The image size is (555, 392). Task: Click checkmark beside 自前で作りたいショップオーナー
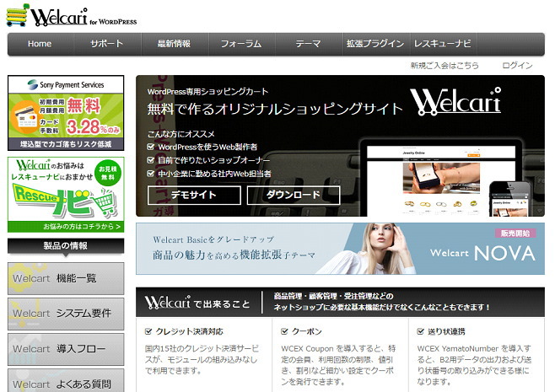point(151,160)
